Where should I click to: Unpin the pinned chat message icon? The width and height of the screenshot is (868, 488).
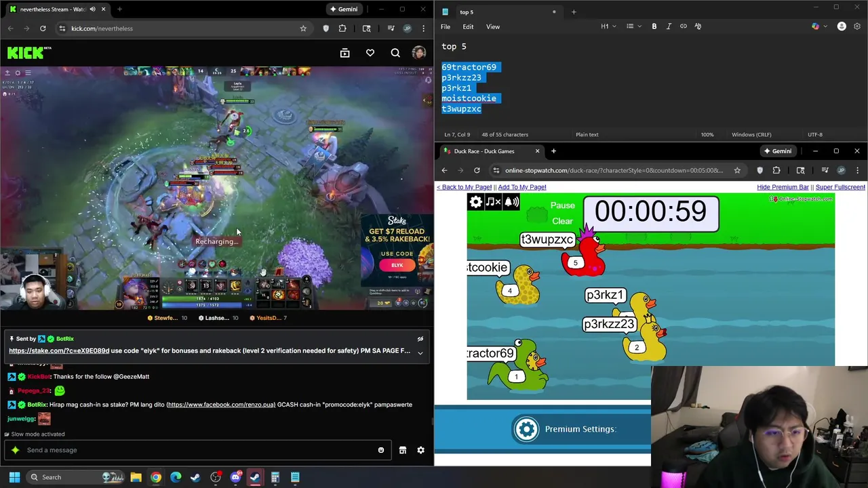click(x=420, y=339)
